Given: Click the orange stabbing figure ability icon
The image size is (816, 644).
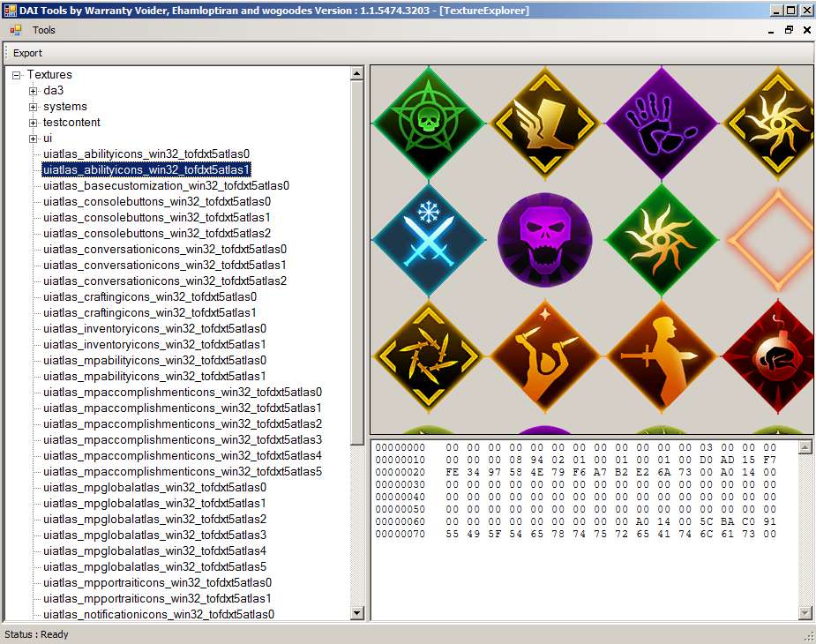Looking at the screenshot, I should 661,356.
